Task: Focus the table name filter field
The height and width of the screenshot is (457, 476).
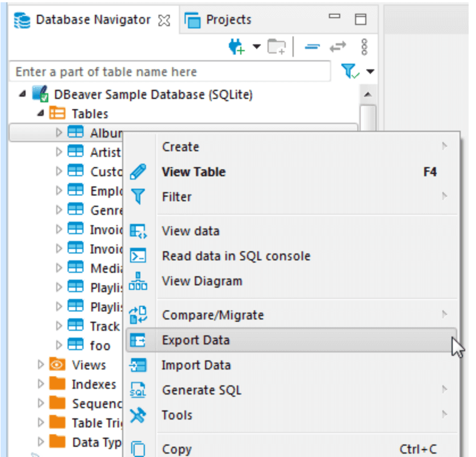Action: pos(170,72)
